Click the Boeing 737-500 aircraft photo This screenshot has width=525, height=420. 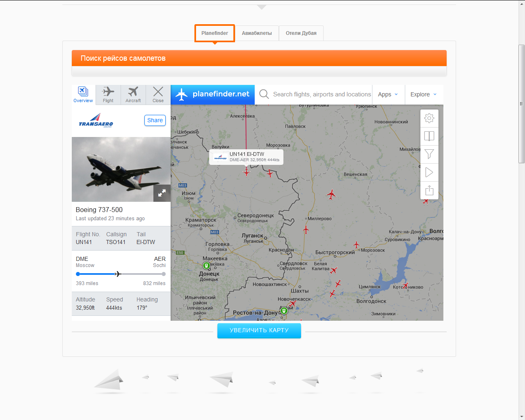coord(121,169)
